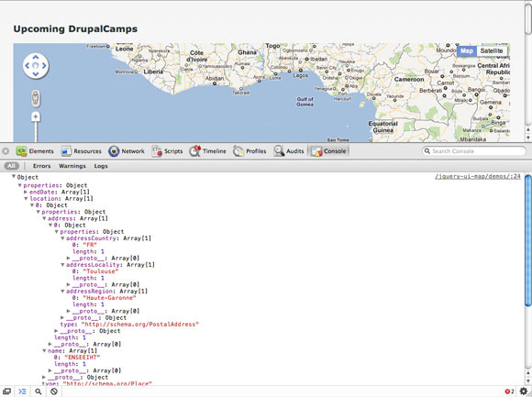Screen dimensions: 532x397
Task: Collapse the name array node
Action: [44, 351]
